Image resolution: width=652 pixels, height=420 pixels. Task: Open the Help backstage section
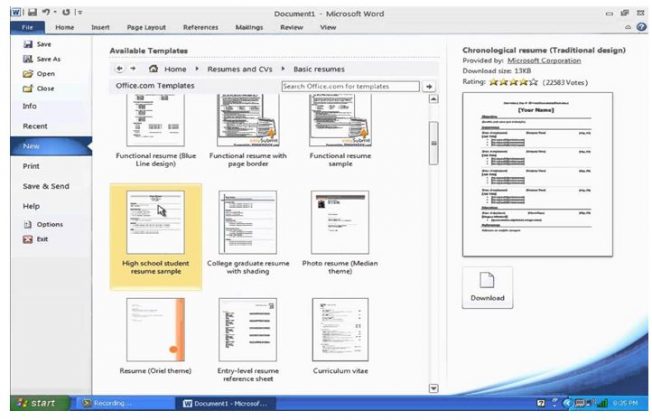[x=31, y=206]
